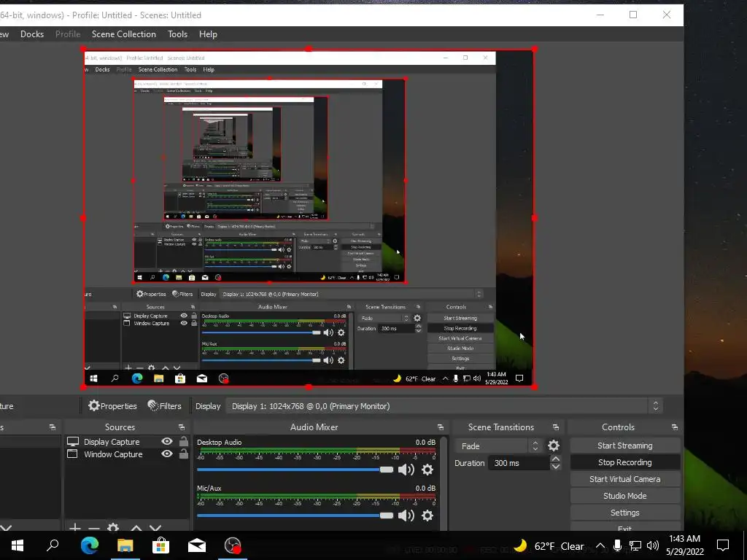Add a new source with plus icon
The height and width of the screenshot is (560, 747).
[75, 528]
